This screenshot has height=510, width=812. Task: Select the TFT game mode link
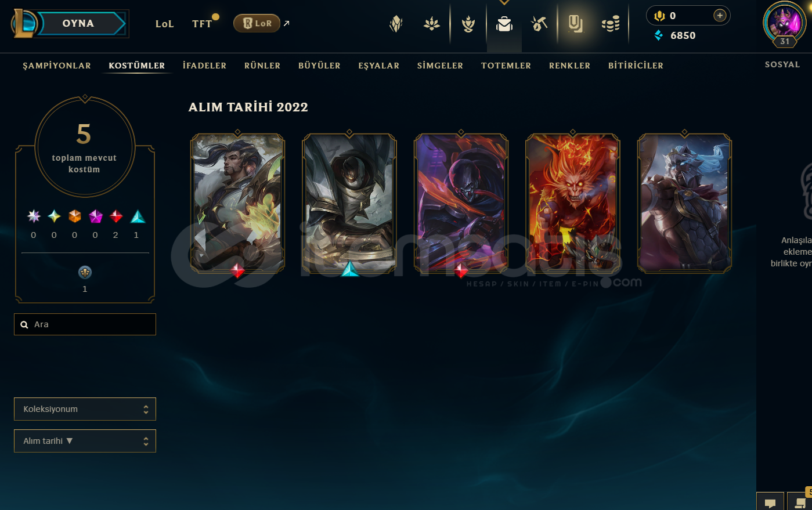pyautogui.click(x=202, y=24)
